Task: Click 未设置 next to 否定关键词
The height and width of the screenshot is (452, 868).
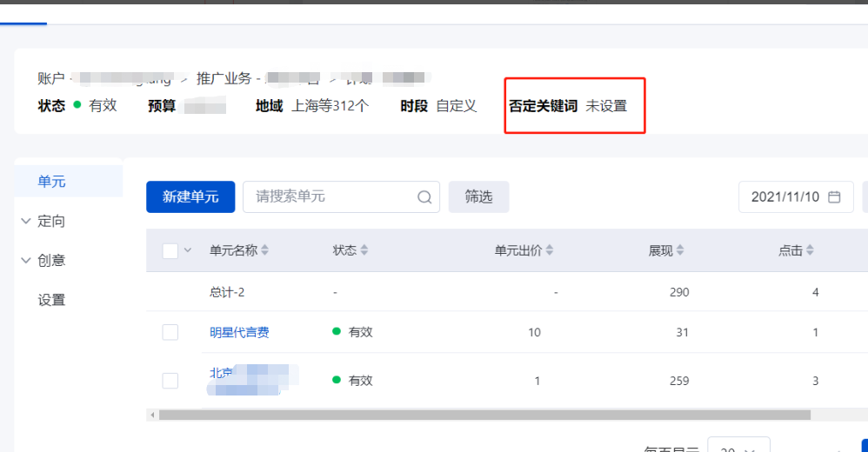Action: [x=606, y=106]
